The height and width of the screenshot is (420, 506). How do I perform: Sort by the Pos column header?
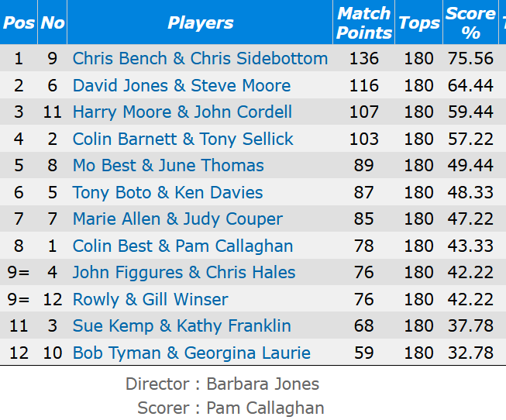(19, 22)
